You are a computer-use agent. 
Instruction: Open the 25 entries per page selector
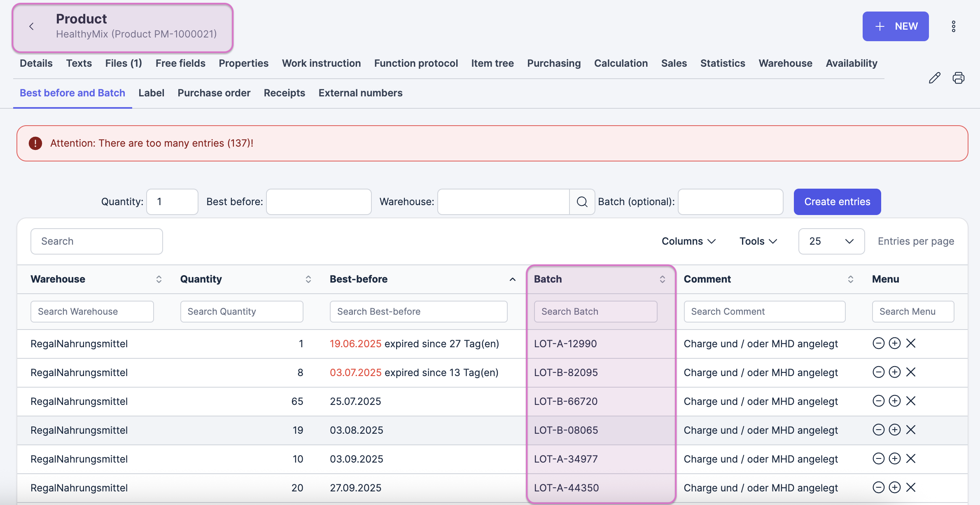click(831, 241)
